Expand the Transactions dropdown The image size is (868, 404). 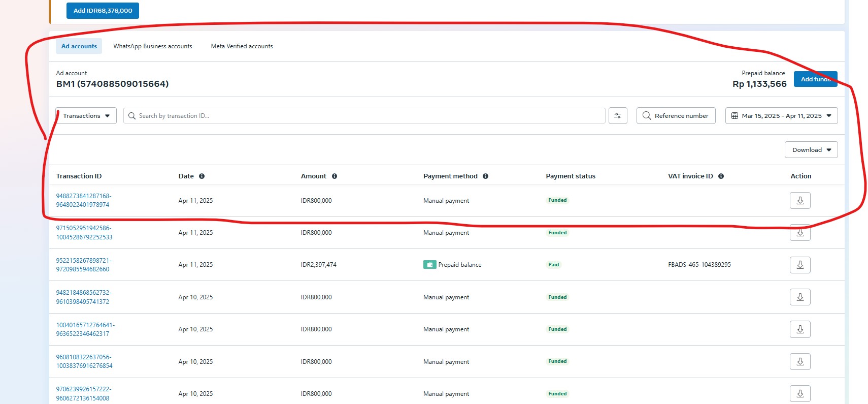pos(86,116)
